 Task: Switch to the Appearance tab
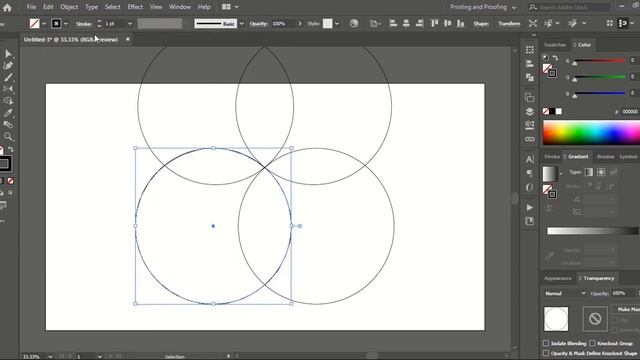558,278
